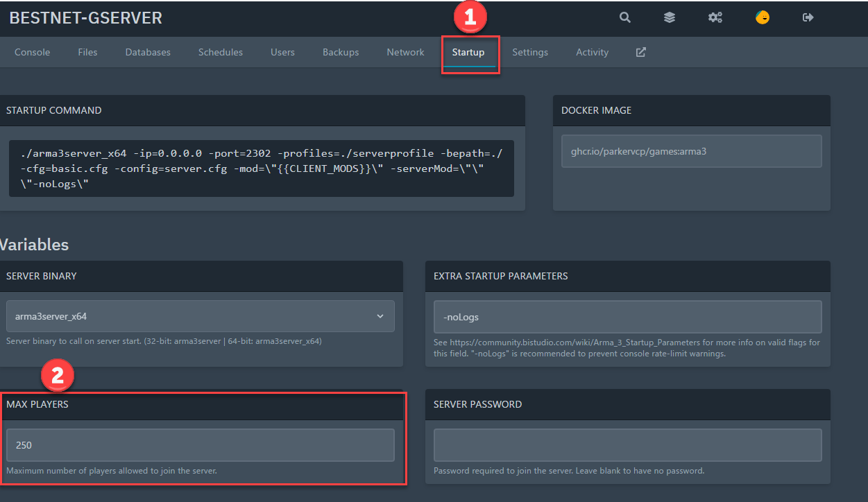Click the EXTRA STARTUP PARAMETERS label
Screen dimensions: 868x502
click(x=501, y=276)
